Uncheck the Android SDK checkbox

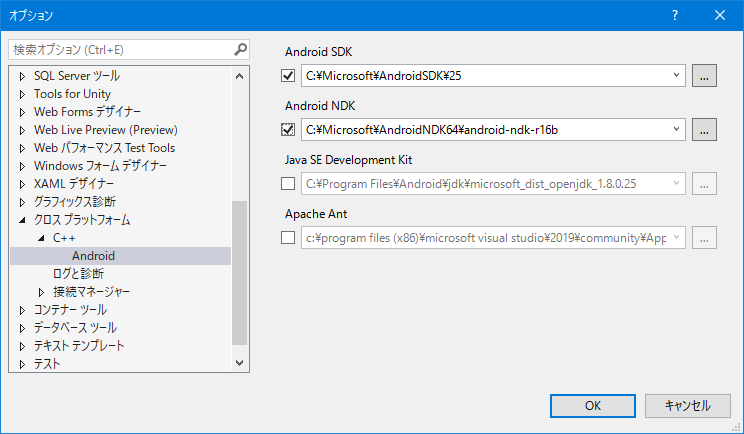[x=288, y=76]
